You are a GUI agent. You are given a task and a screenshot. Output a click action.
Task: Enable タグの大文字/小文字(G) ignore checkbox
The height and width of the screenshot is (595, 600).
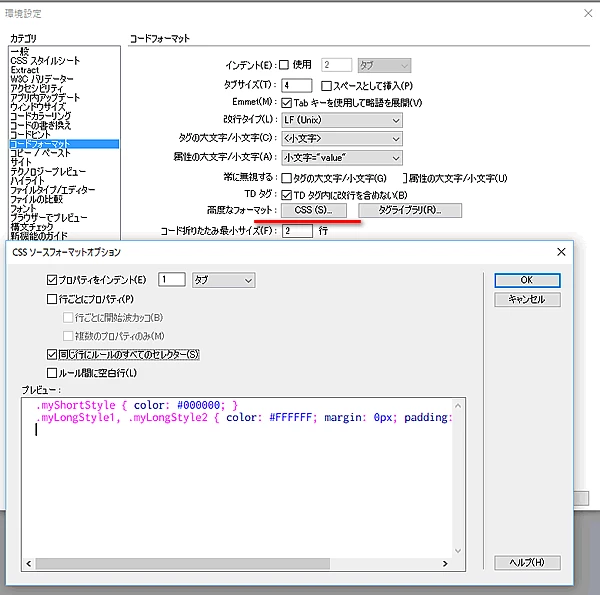[286, 178]
